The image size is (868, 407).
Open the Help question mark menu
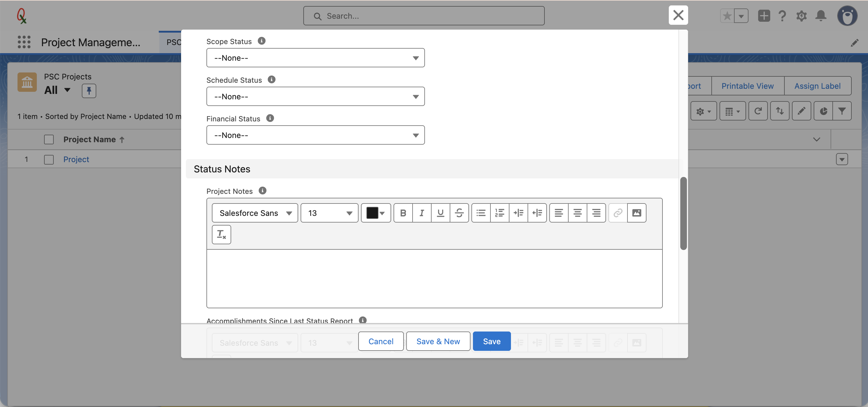(782, 16)
